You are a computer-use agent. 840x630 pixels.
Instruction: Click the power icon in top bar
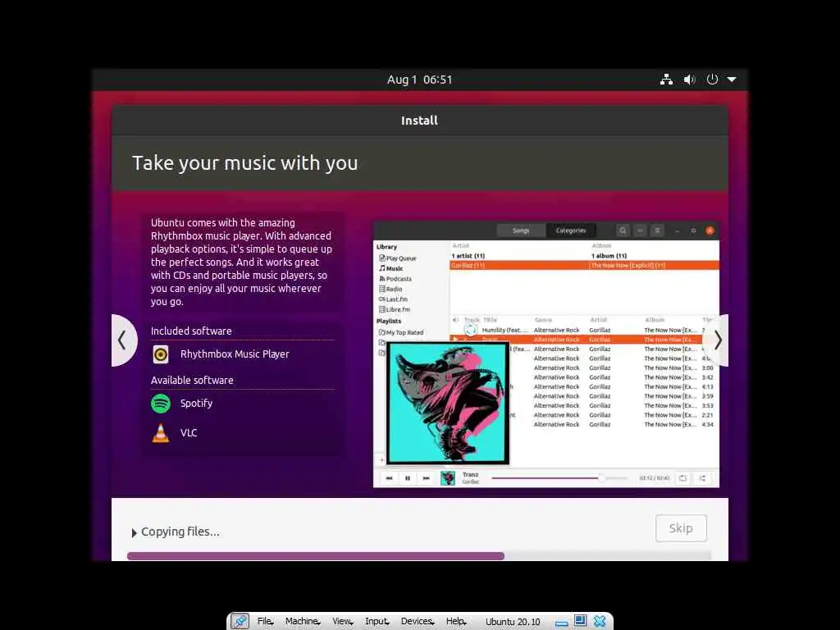pos(712,80)
